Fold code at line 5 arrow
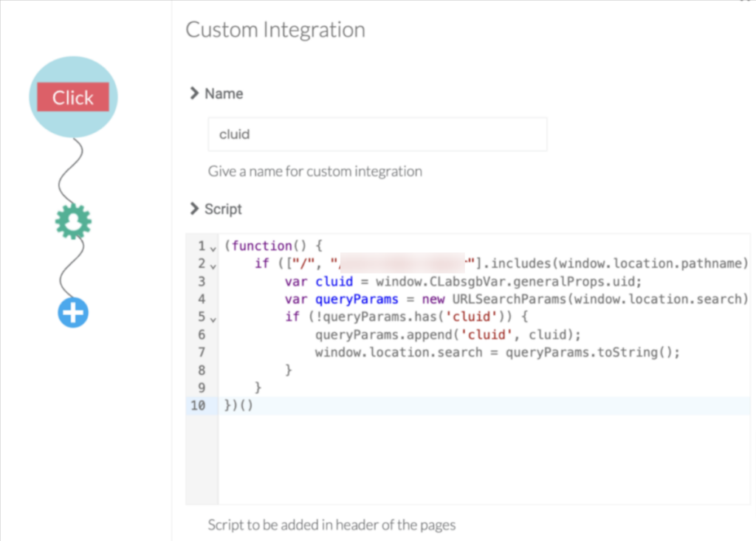 click(213, 319)
